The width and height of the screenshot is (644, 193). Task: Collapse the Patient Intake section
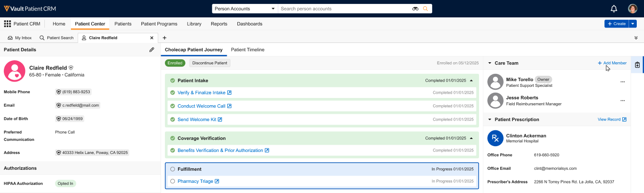coord(471,81)
